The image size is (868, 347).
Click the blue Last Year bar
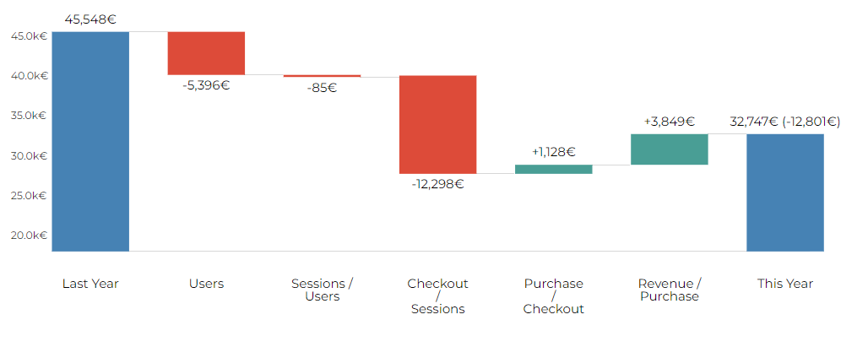[x=91, y=142]
